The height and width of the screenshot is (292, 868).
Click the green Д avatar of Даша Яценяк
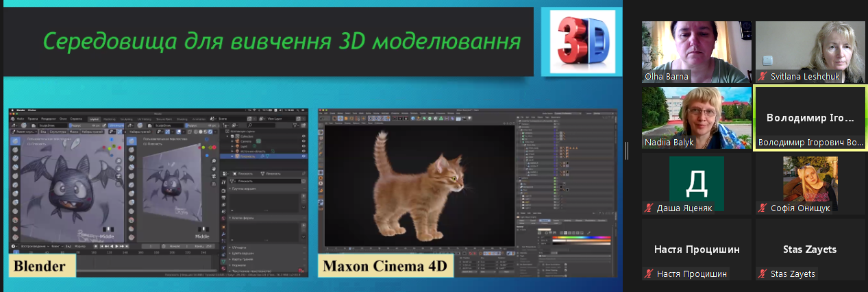[x=696, y=183]
